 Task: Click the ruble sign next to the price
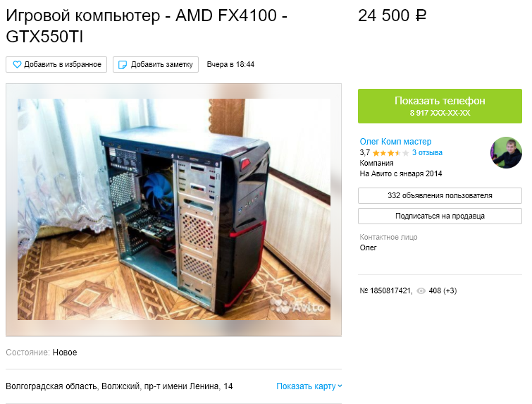click(x=421, y=16)
